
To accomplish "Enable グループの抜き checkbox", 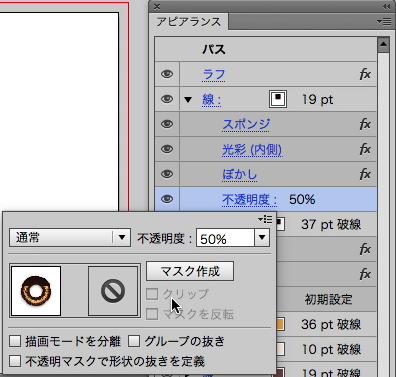I will click(134, 341).
